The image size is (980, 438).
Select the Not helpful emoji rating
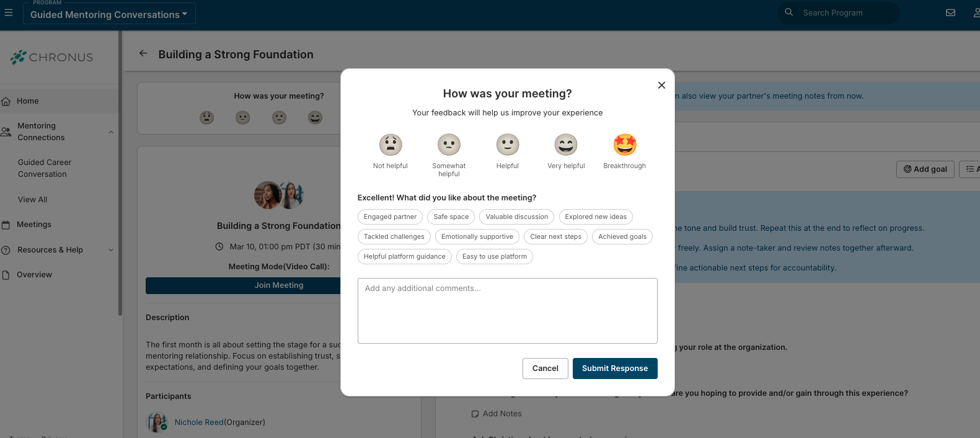390,145
